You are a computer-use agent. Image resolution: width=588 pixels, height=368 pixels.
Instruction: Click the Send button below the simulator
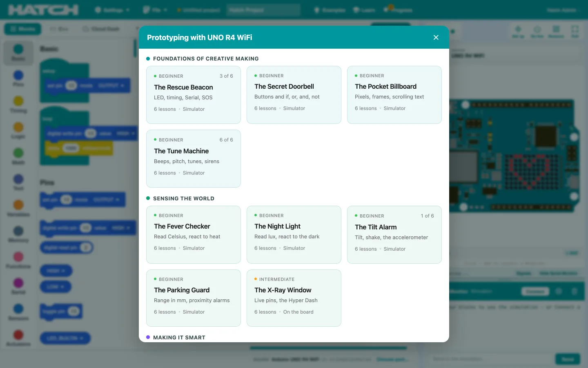[568, 359]
